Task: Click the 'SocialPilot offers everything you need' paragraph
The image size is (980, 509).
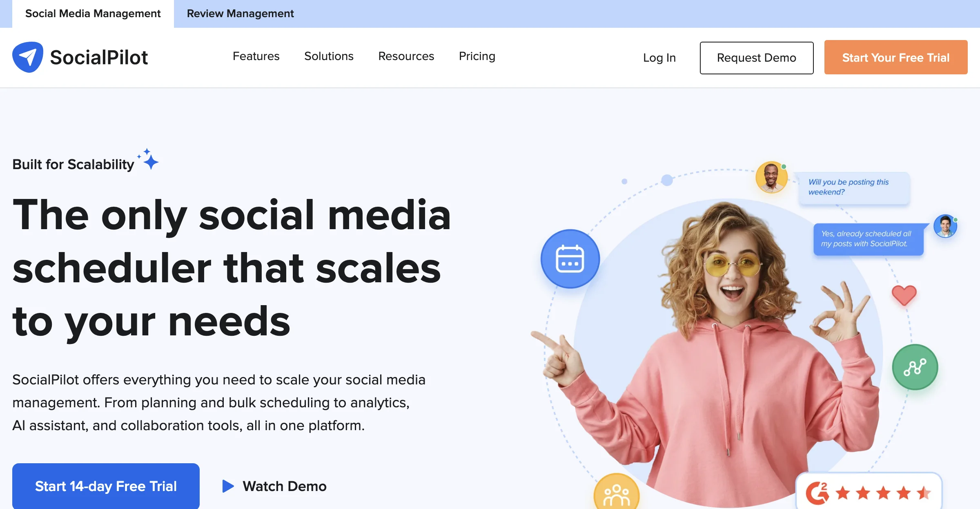Action: click(219, 402)
